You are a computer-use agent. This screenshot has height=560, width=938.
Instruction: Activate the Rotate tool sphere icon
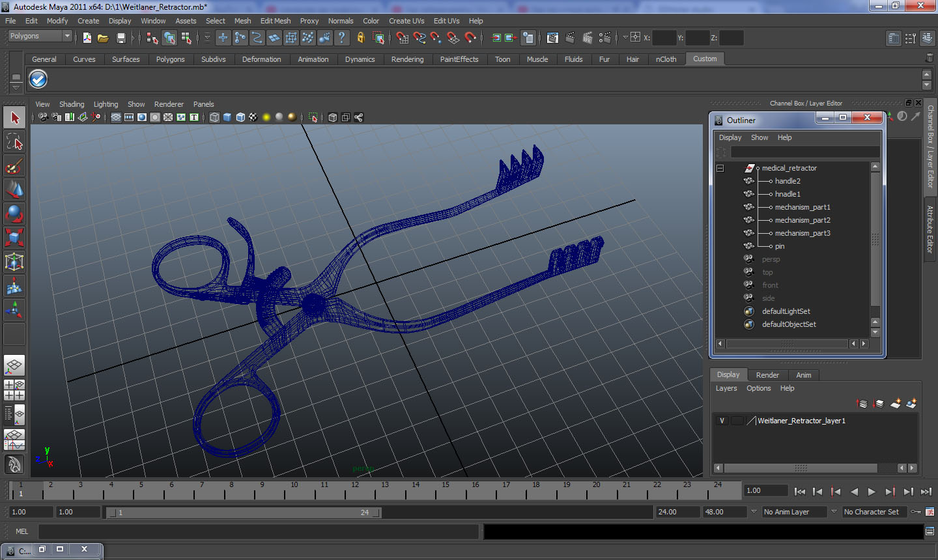coord(14,214)
